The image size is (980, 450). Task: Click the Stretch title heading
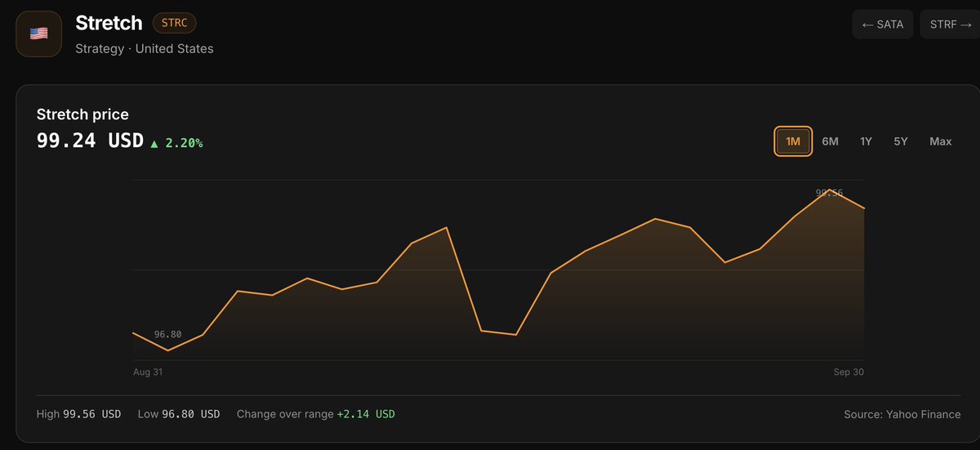pos(109,23)
